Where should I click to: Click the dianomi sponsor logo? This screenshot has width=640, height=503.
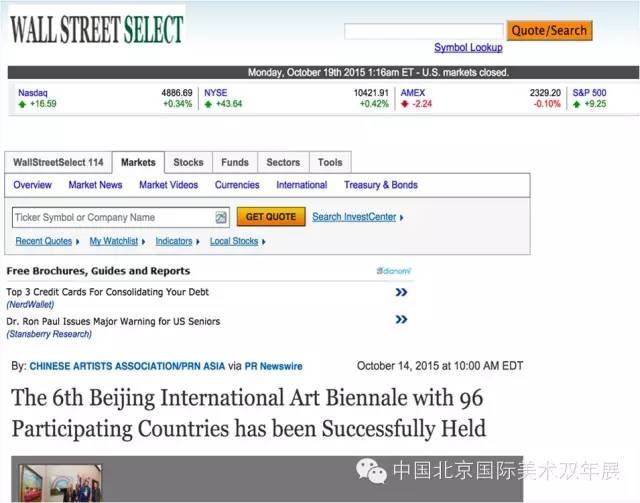394,271
